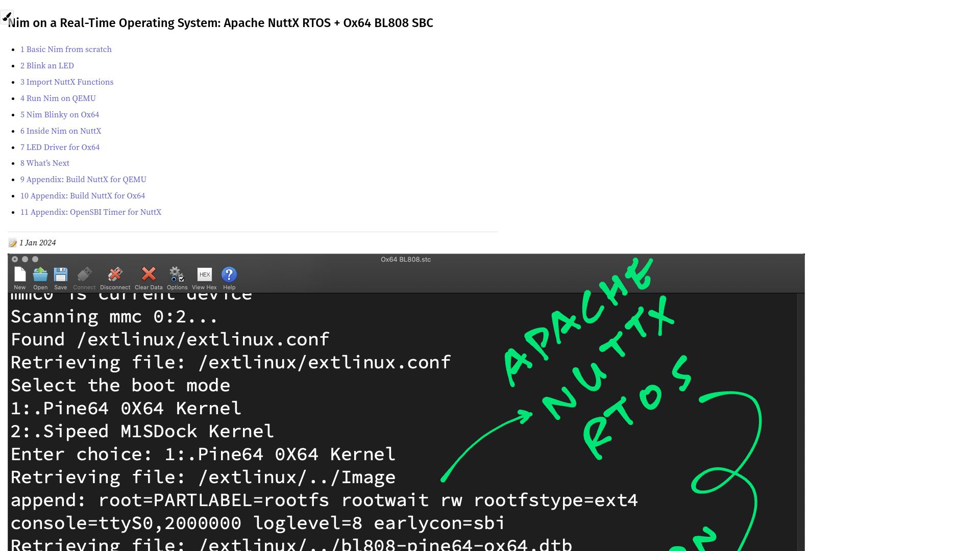Click the Clear Data red X icon
This screenshot has height=551, width=980.
[x=149, y=274]
